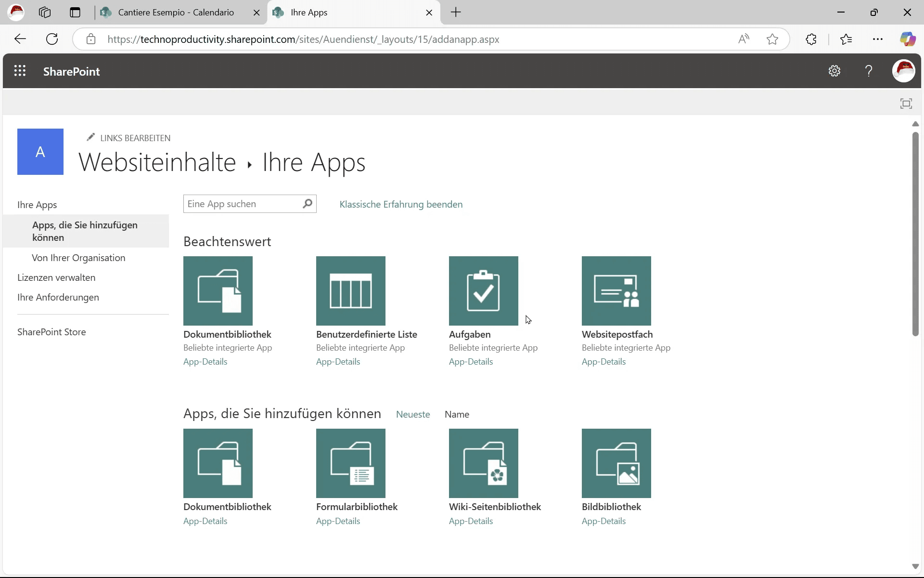This screenshot has width=924, height=578.
Task: Click the SharePoint header title
Action: click(72, 71)
